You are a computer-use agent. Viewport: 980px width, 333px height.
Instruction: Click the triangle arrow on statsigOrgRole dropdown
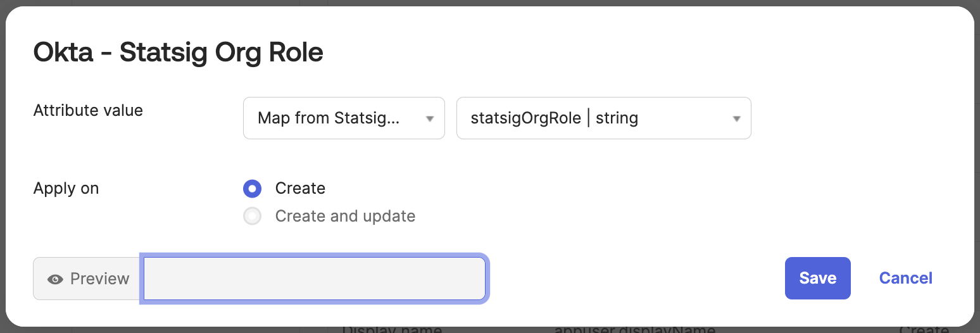(x=736, y=119)
